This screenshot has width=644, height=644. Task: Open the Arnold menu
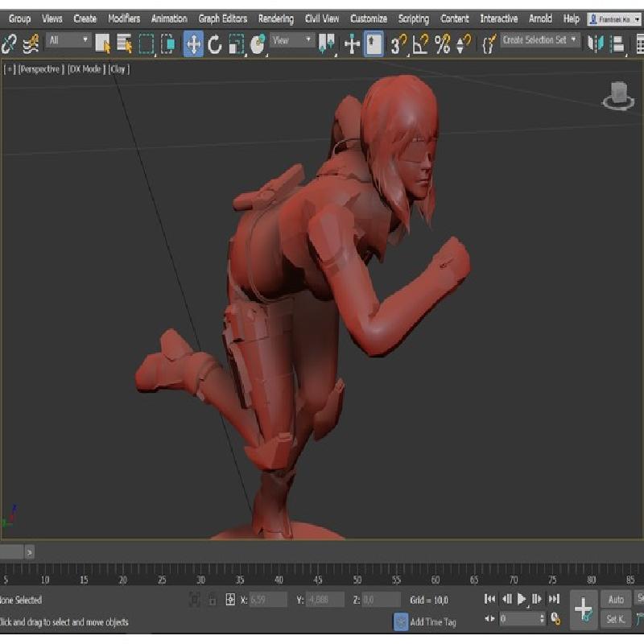(540, 19)
